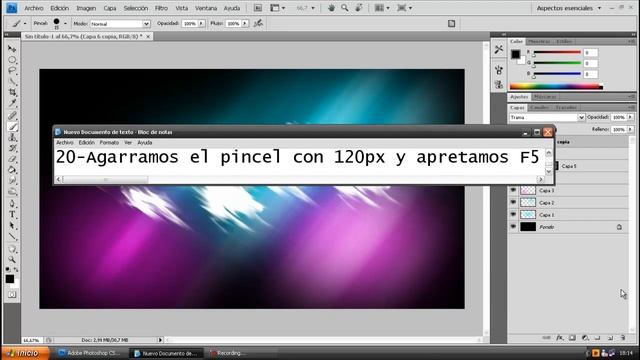Launch Bridge from the application bar icon

pos(258,8)
